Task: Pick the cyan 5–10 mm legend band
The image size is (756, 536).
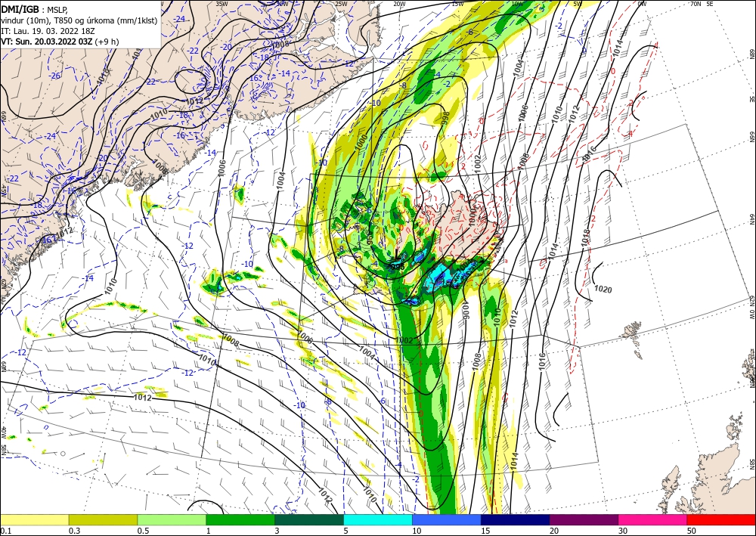Action: tap(378, 519)
